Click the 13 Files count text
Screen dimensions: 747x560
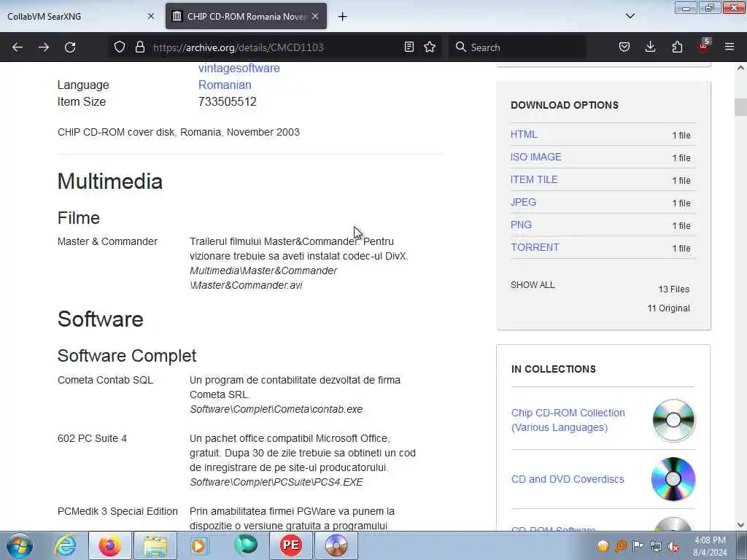(x=673, y=289)
